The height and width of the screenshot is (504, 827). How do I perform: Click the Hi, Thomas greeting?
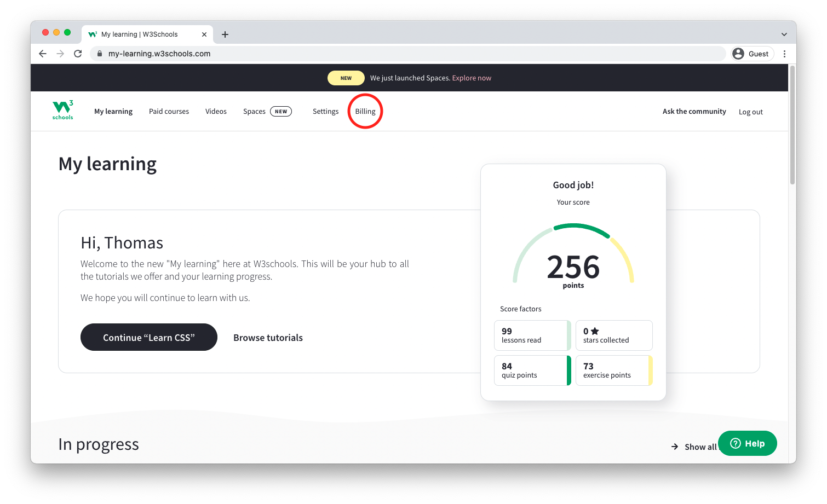click(x=122, y=243)
